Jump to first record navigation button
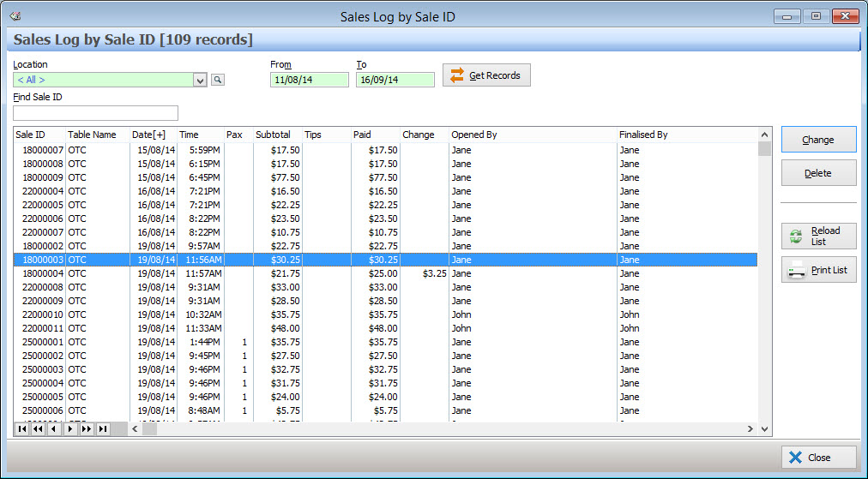Image resolution: width=868 pixels, height=479 pixels. (22, 428)
